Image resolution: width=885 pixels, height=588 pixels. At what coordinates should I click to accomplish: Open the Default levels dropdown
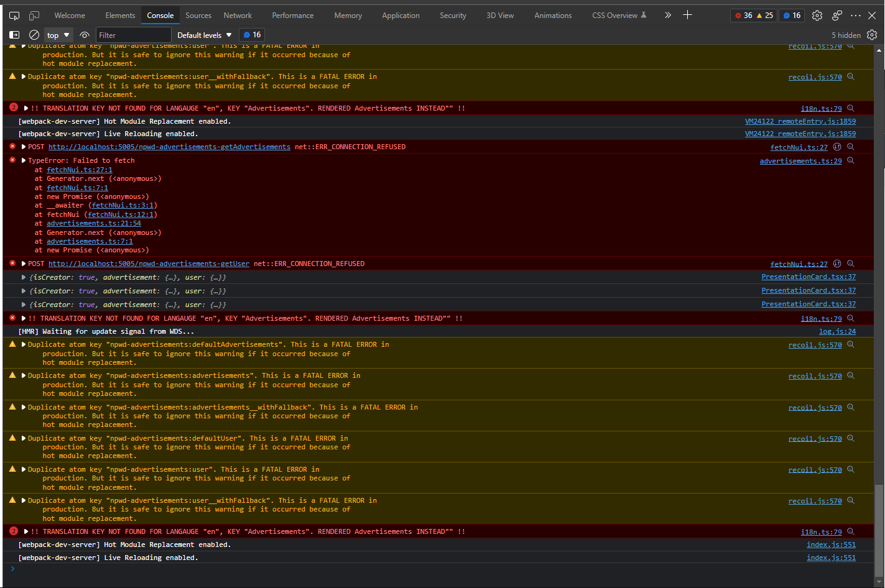coord(204,35)
